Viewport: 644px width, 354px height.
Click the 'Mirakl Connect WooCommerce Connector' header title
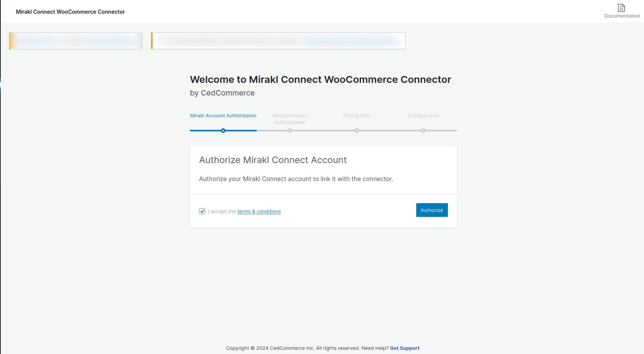coord(70,11)
